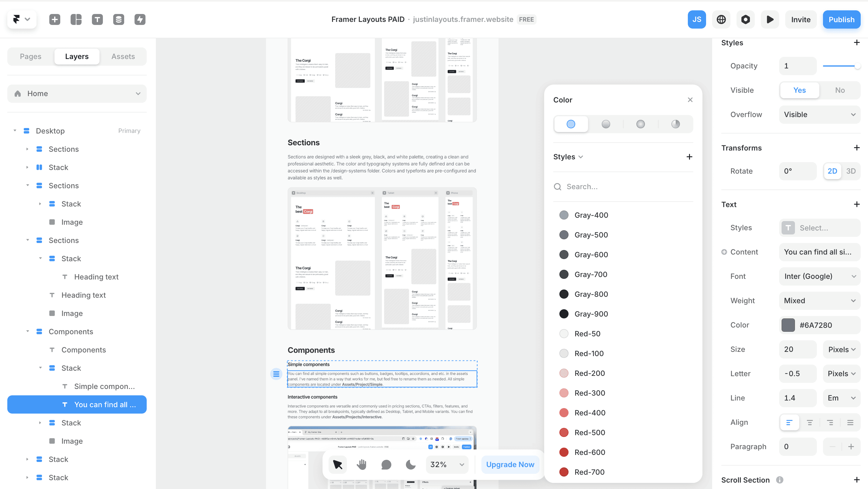Click the Upgrade Now button

[x=510, y=464]
